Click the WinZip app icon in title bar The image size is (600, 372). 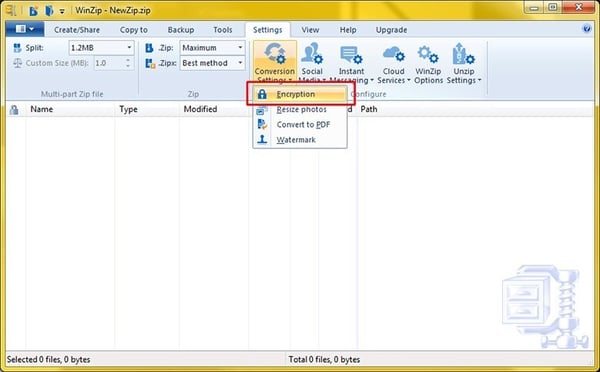[11, 10]
